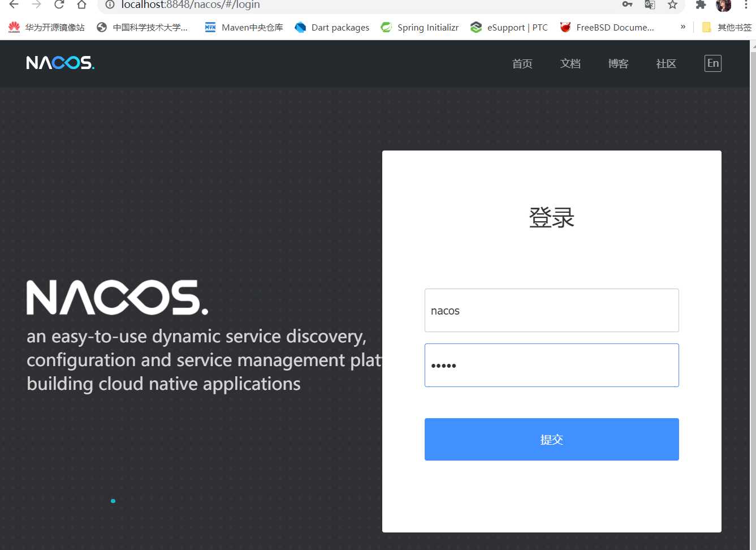This screenshot has height=550, width=756.
Task: Open 文档 in the Nacos nav
Action: coord(570,63)
